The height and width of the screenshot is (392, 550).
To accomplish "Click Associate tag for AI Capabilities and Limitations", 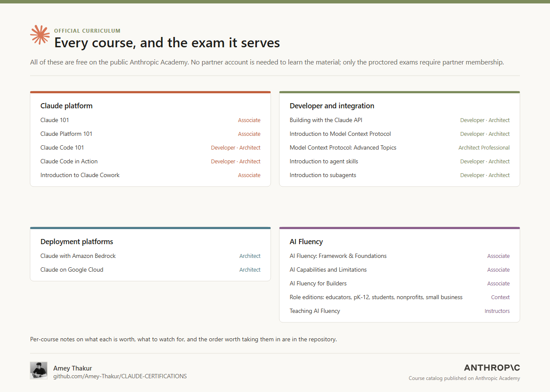I will pos(498,270).
